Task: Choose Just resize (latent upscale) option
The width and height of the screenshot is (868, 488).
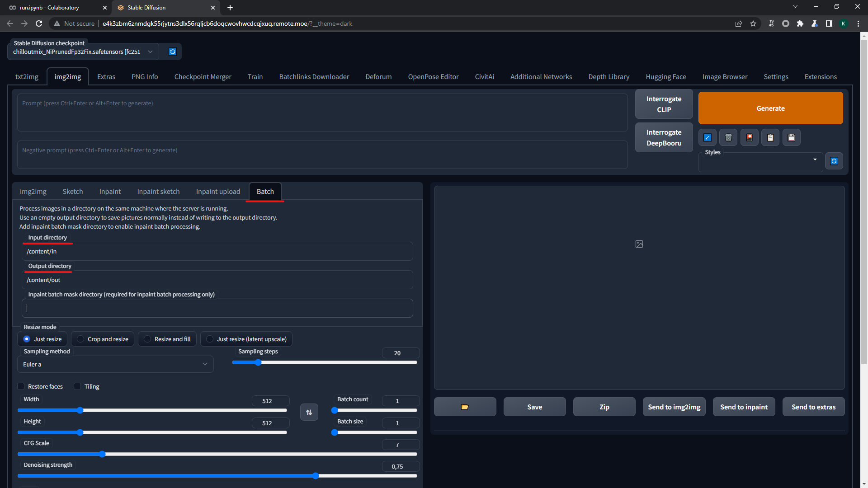Action: (x=209, y=339)
